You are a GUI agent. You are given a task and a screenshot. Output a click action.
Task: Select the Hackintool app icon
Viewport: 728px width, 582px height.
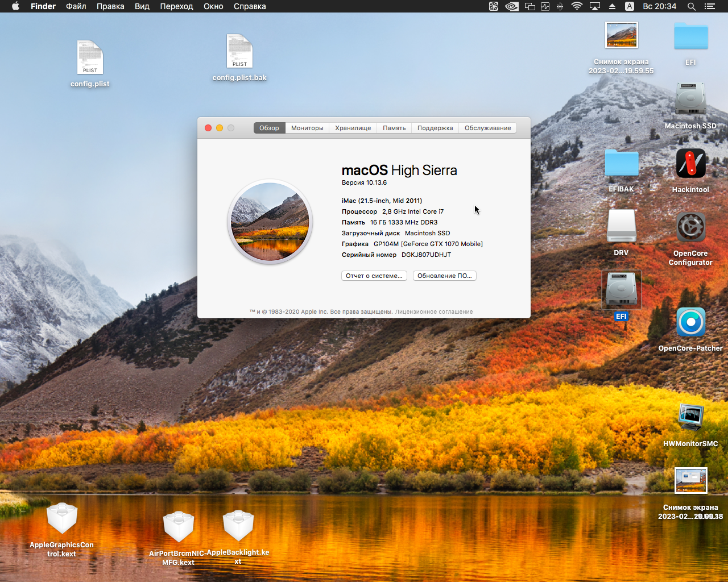pyautogui.click(x=690, y=164)
